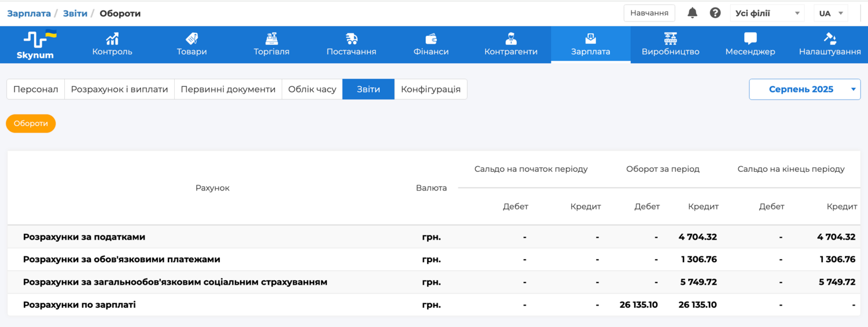Open the UA language dropdown

pyautogui.click(x=831, y=13)
